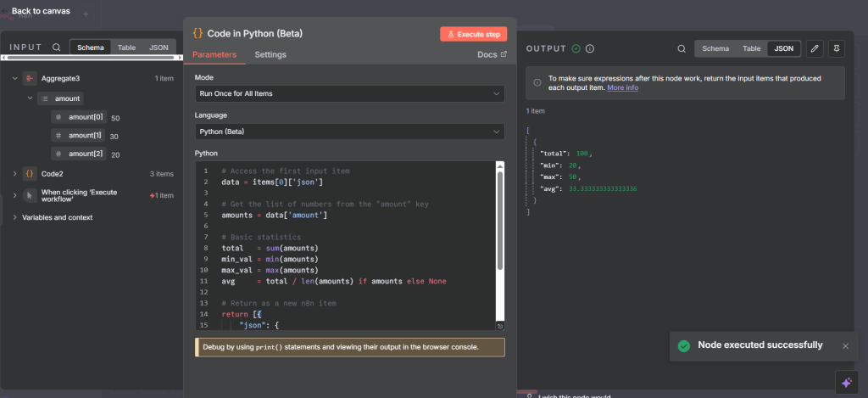This screenshot has width=868, height=398.
Task: Switch the Input view to Table
Action: click(126, 48)
